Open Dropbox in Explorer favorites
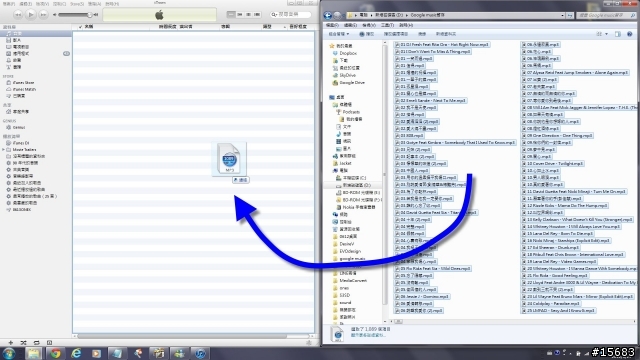This screenshot has height=360, width=640. tap(344, 53)
